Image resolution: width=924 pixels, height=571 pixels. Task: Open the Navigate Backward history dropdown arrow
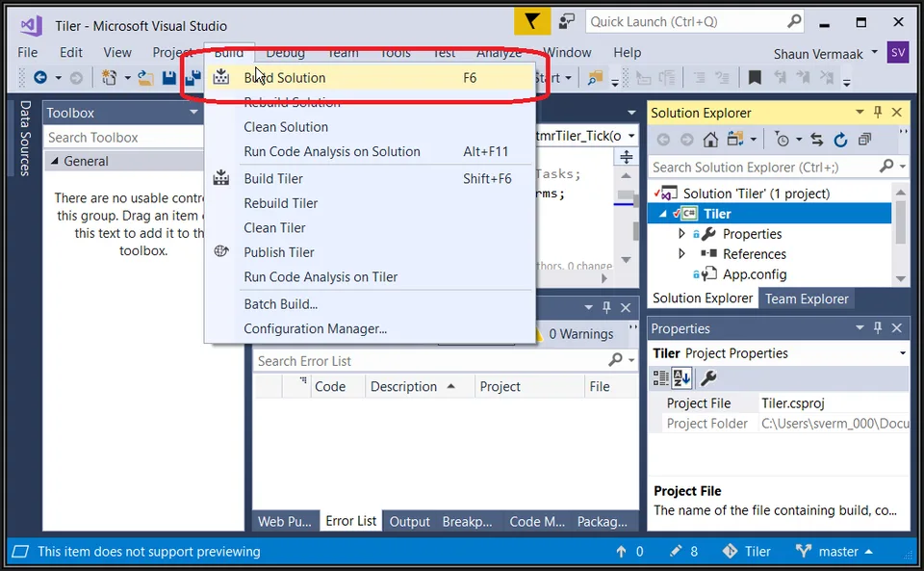pyautogui.click(x=59, y=77)
